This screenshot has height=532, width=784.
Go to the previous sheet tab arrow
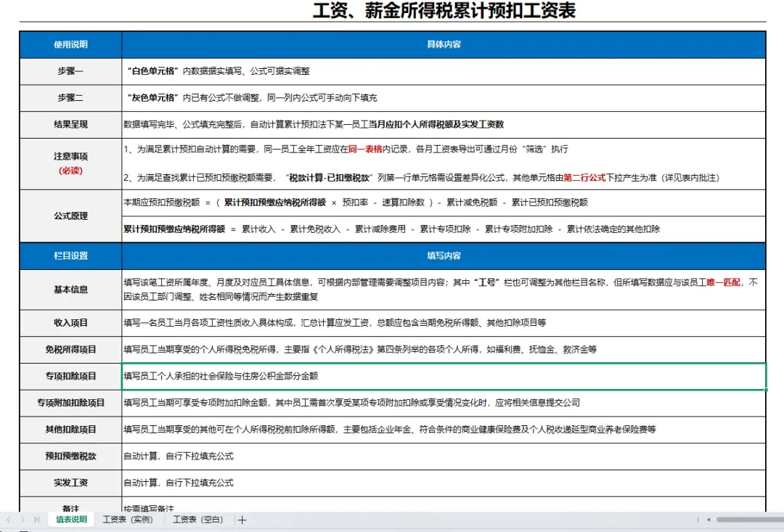coord(9,520)
